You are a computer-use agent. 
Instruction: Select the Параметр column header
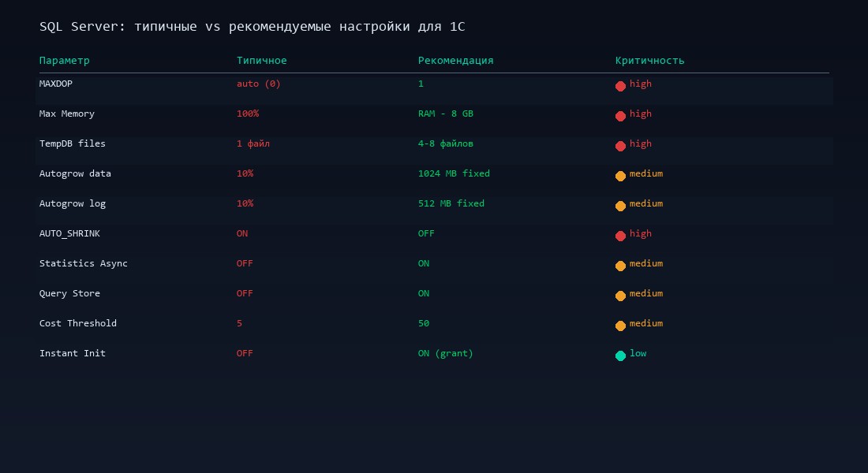(65, 60)
